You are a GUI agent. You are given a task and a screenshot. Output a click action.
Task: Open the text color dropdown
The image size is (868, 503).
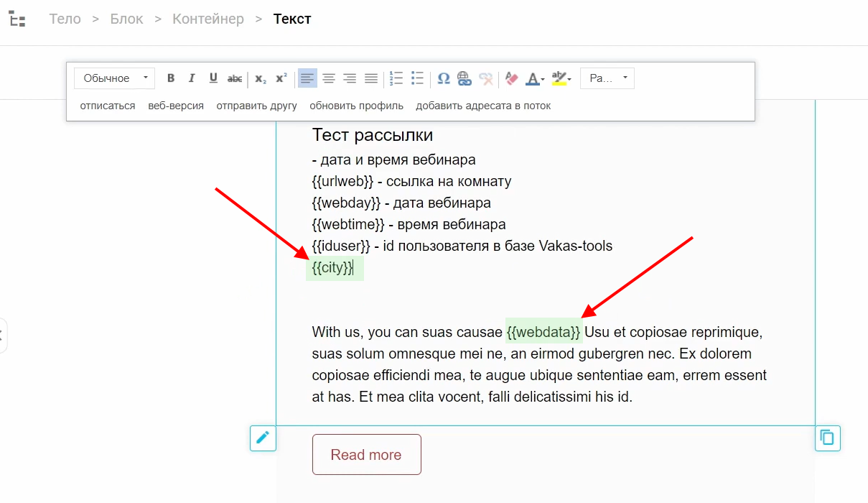click(535, 78)
